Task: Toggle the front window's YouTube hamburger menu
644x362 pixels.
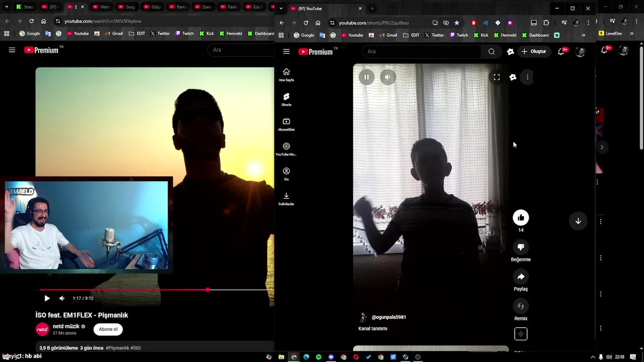Action: click(x=286, y=51)
